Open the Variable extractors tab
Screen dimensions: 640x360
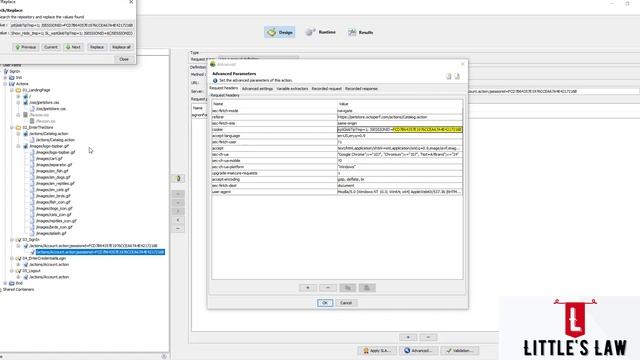coord(292,89)
